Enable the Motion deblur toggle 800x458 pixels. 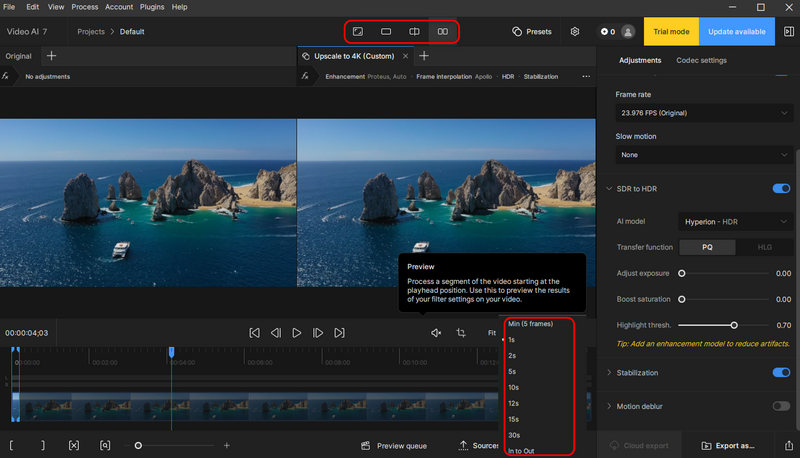point(781,406)
